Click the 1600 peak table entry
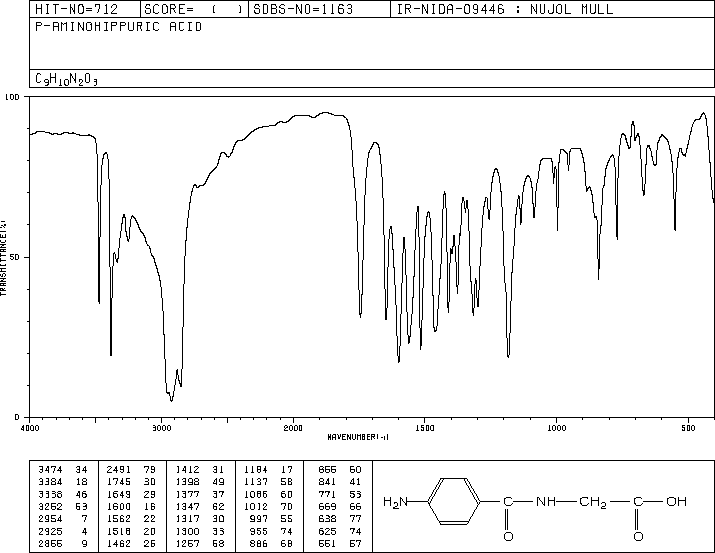 131,506
